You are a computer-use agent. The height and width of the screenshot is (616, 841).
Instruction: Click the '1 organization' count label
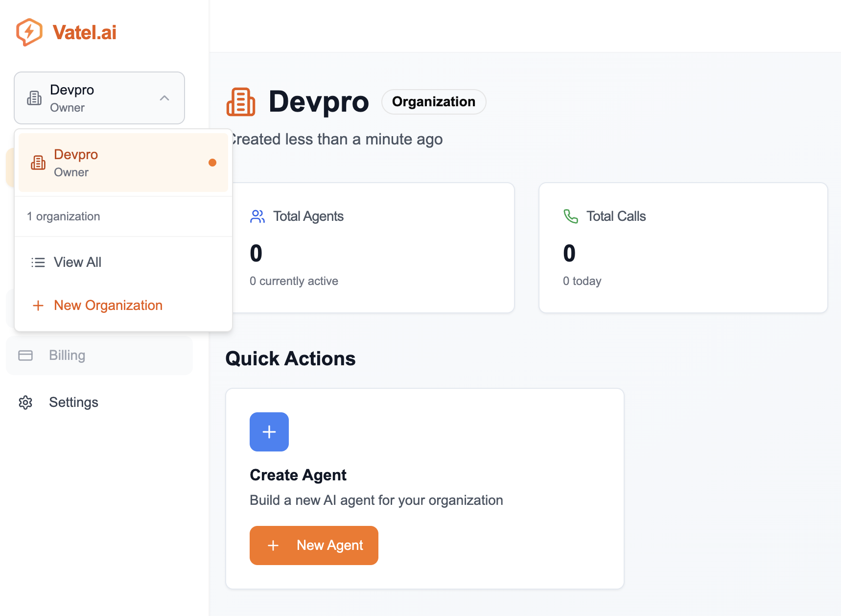click(x=63, y=216)
